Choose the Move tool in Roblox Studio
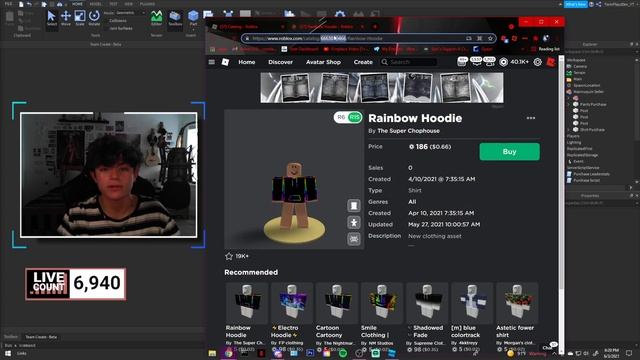 point(66,18)
